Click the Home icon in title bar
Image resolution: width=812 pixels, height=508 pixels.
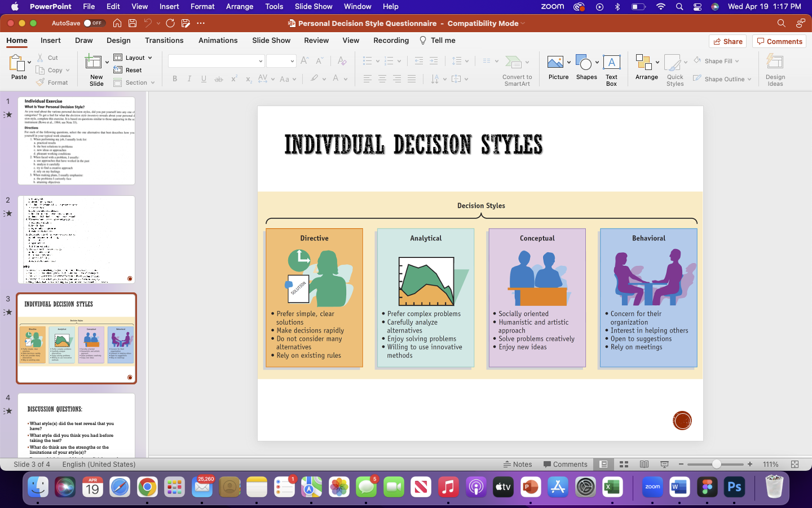pos(117,23)
